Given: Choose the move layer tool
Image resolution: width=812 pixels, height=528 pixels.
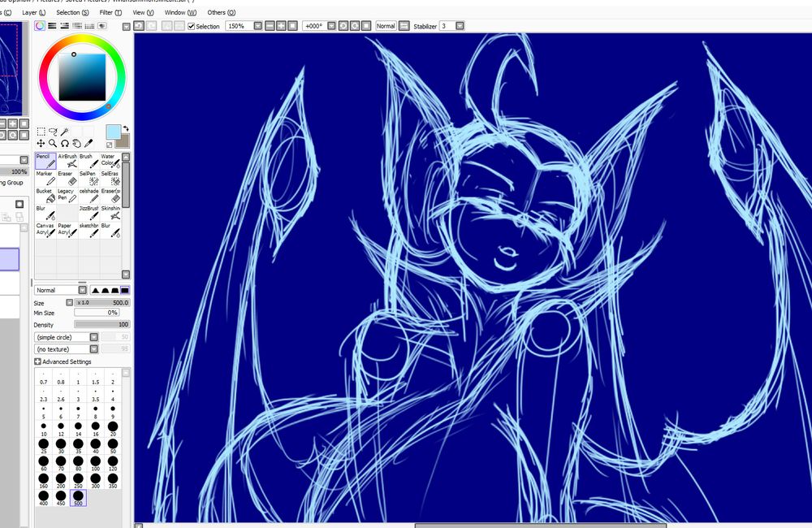Looking at the screenshot, I should 41,144.
